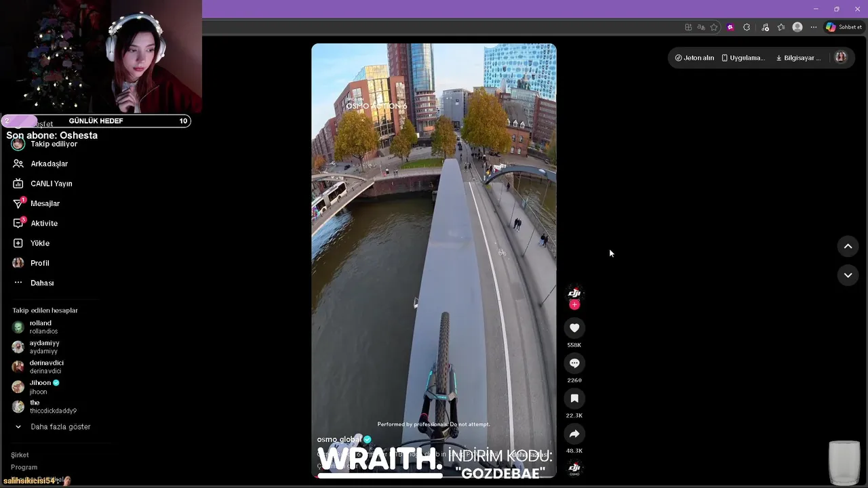Viewport: 868px width, 488px height.
Task: Click the Bilgisayar download button
Action: 798,58
